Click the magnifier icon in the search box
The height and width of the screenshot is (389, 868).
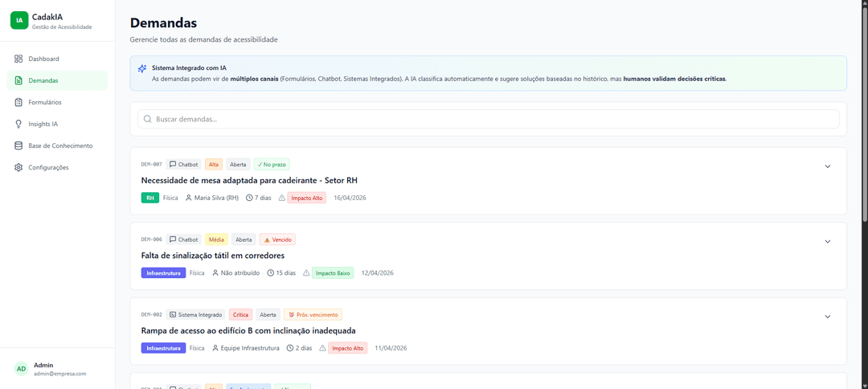147,119
